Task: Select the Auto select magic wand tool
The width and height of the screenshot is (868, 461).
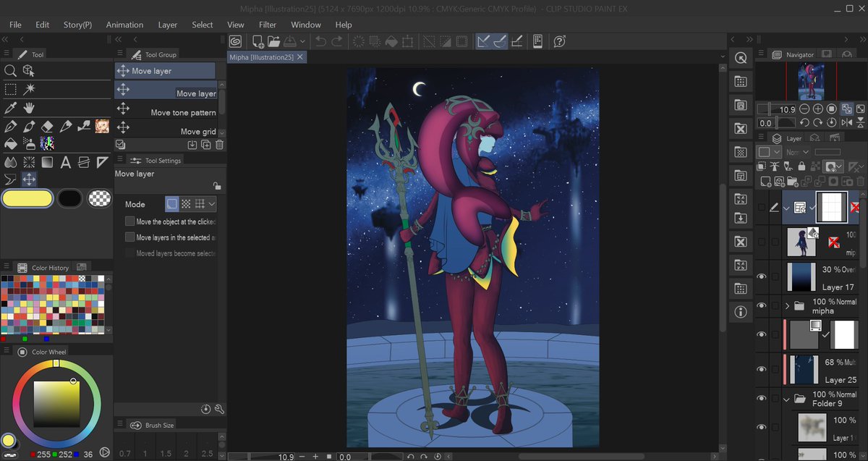Action: tap(29, 89)
